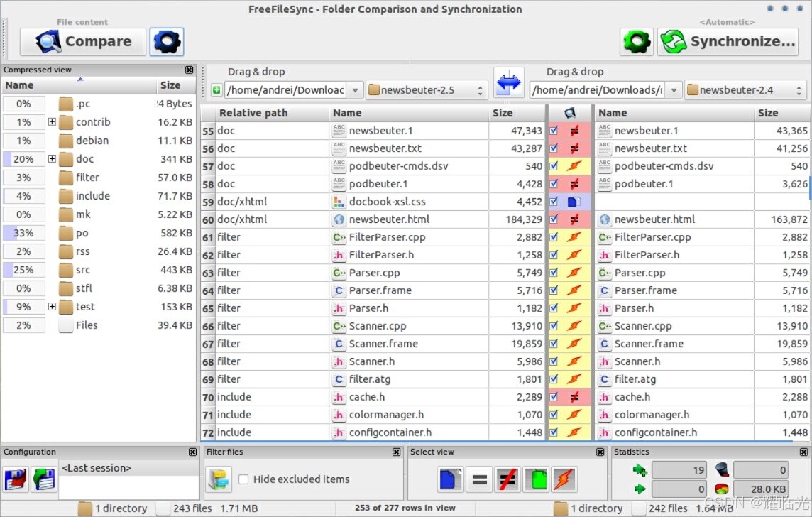Screen dimensions: 812x517
Task: Select the Files entry in tree
Action: [87, 325]
